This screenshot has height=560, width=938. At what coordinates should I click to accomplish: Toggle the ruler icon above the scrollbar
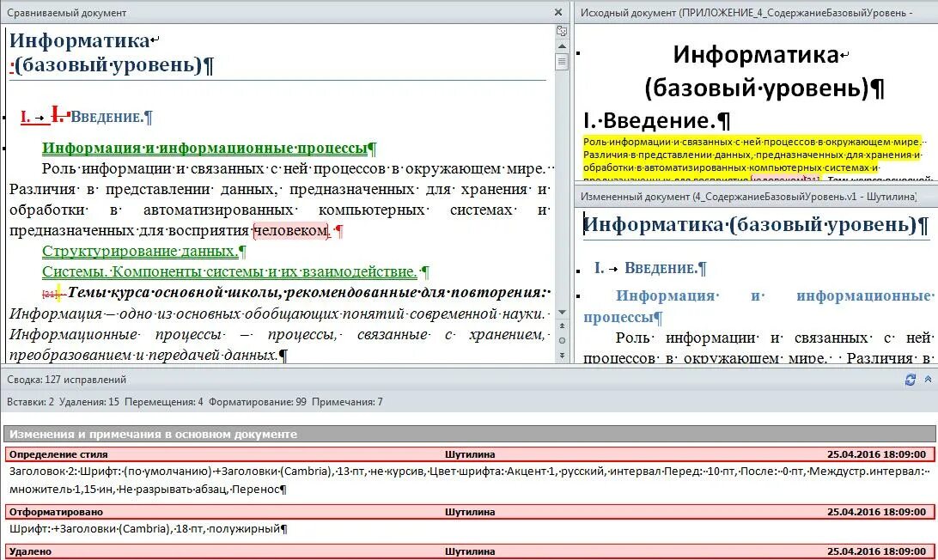pyautogui.click(x=562, y=31)
